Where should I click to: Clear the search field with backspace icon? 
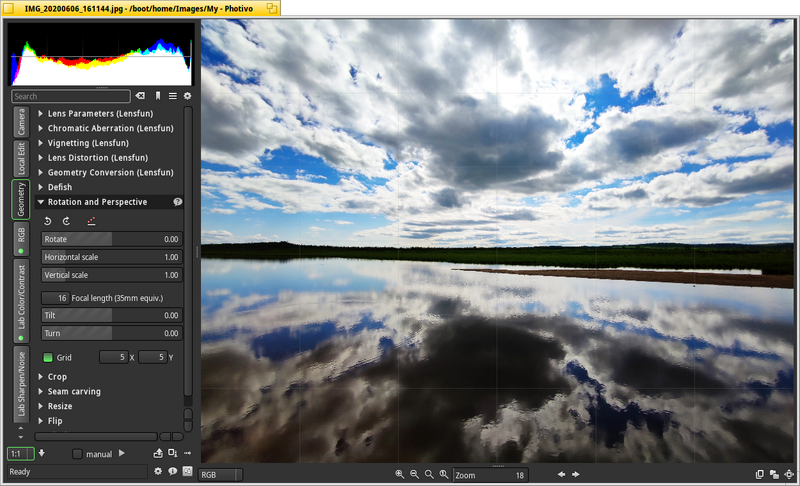click(140, 96)
